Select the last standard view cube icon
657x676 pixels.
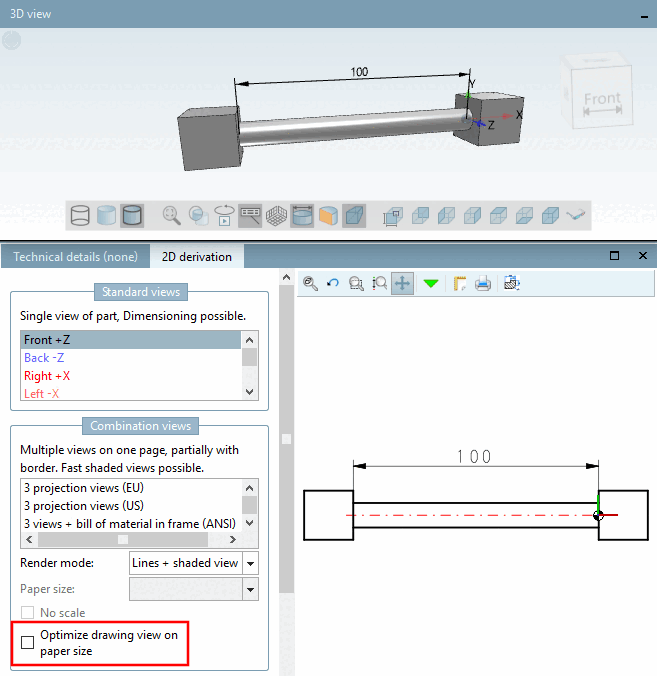click(550, 215)
